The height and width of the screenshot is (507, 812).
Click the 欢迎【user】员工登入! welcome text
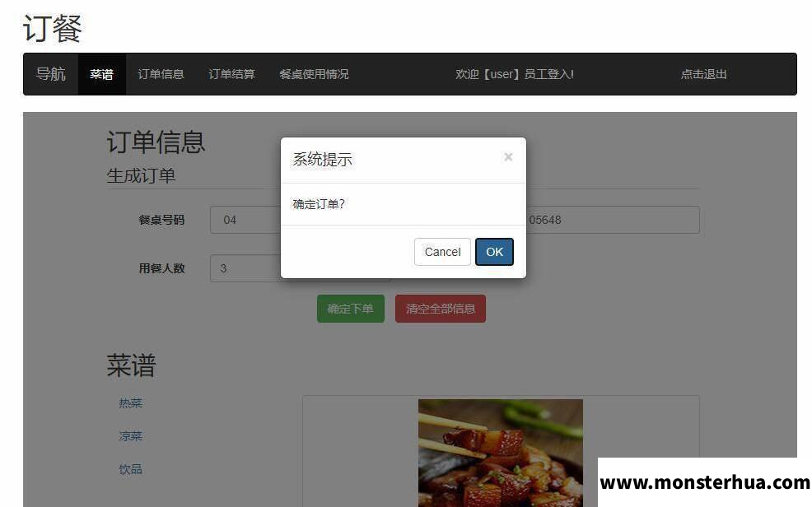tap(515, 74)
